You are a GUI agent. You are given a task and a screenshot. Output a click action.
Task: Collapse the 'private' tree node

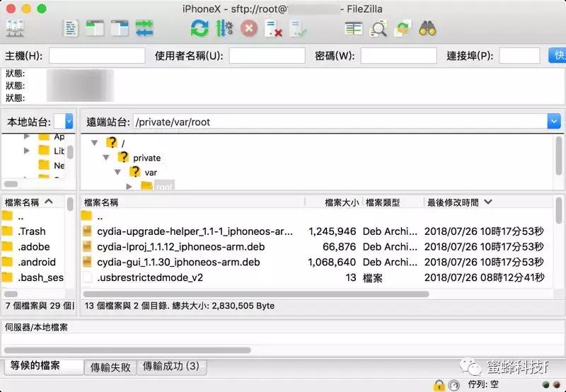click(105, 158)
